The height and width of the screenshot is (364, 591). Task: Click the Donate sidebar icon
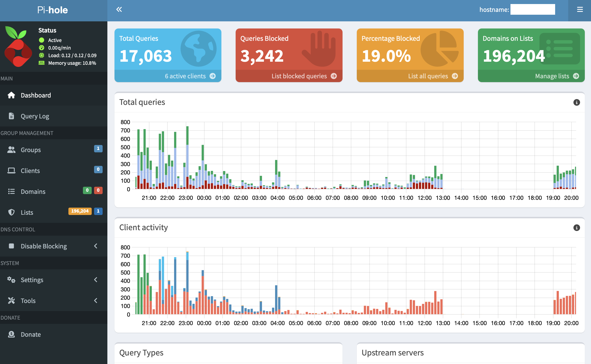click(x=11, y=334)
